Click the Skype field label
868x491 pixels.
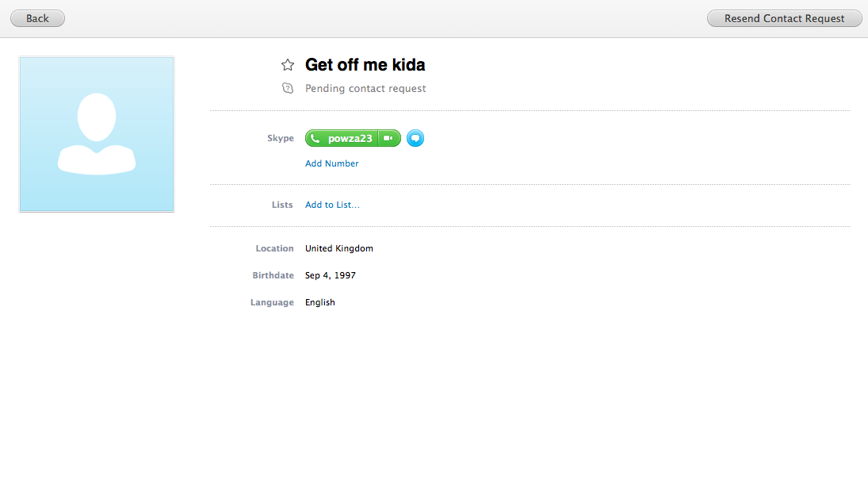pyautogui.click(x=281, y=138)
